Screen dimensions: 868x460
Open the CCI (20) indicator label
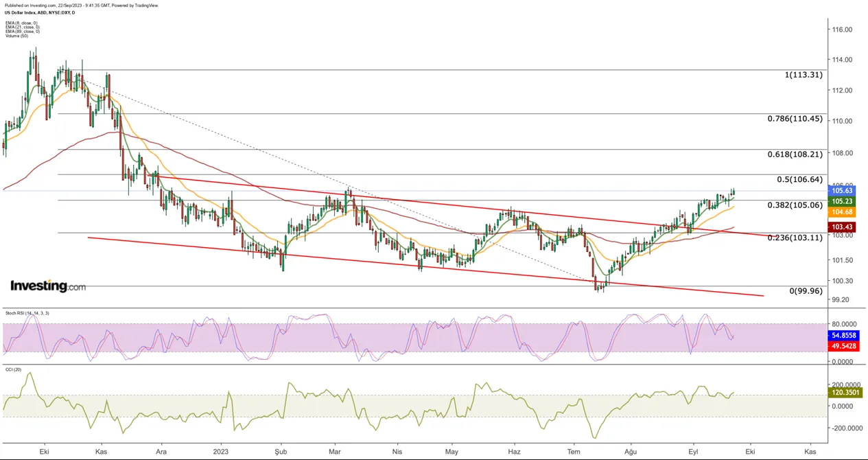(14, 368)
